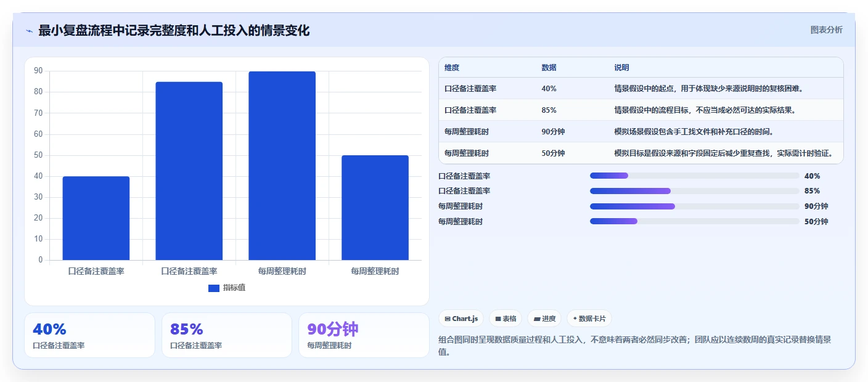Click the 指标值 legend label
868x382 pixels.
234,288
